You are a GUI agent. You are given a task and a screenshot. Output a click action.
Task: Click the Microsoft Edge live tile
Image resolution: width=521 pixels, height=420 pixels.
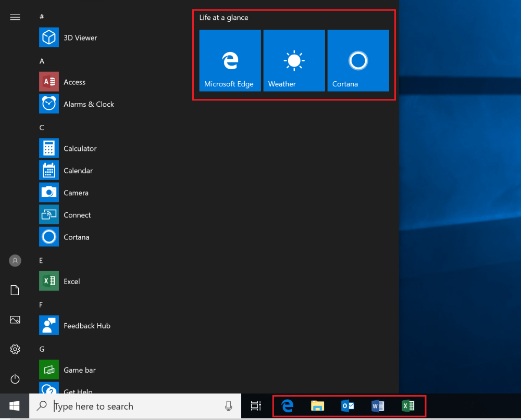click(x=230, y=60)
